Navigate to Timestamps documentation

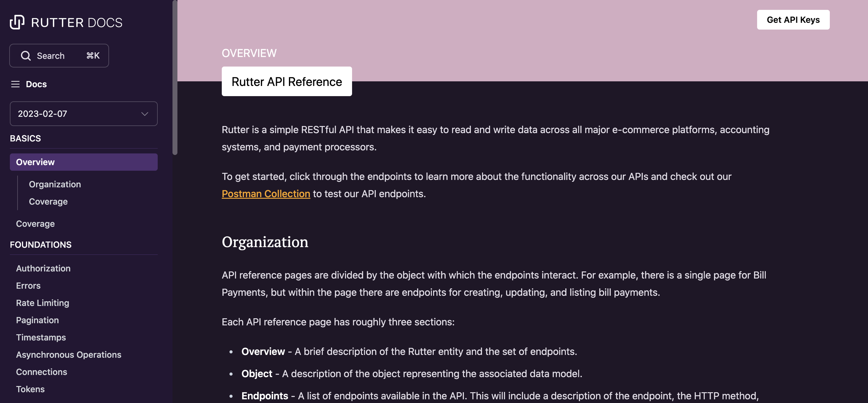click(41, 337)
